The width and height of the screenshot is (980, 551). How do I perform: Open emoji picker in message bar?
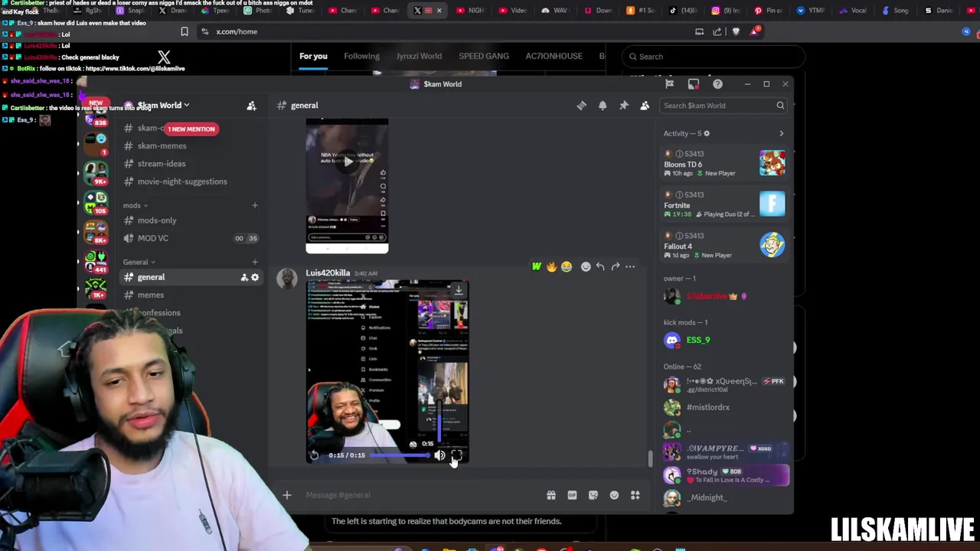click(614, 495)
